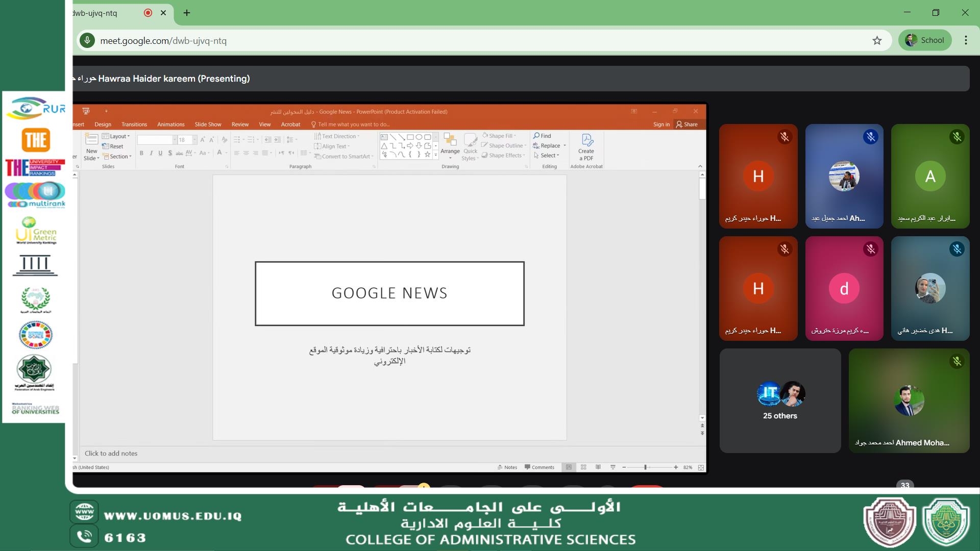Open the Design ribbon tab
This screenshot has height=551, width=980.
tap(103, 124)
